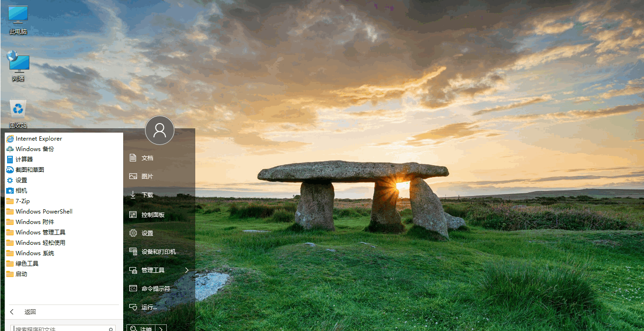Image resolution: width=644 pixels, height=331 pixels.
Task: Open the 此电脑 desktop icon
Action: 18,20
